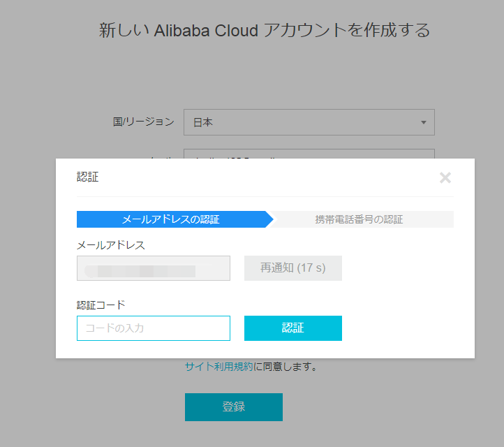Click the dialog header divider line
Viewport: 504px width, 447px height.
[265, 197]
